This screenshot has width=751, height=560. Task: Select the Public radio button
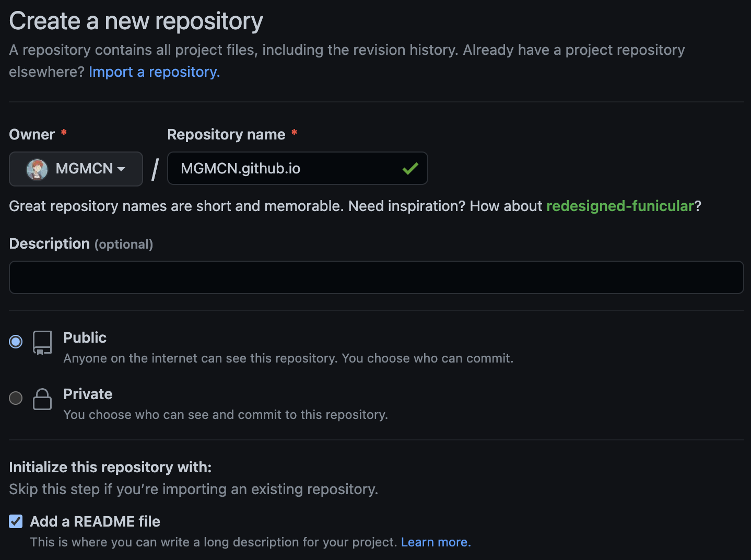coord(16,342)
